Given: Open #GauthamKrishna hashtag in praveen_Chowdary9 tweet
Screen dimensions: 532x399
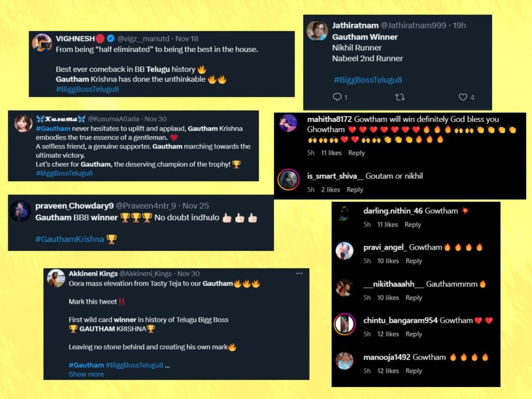Looking at the screenshot, I should pos(70,239).
